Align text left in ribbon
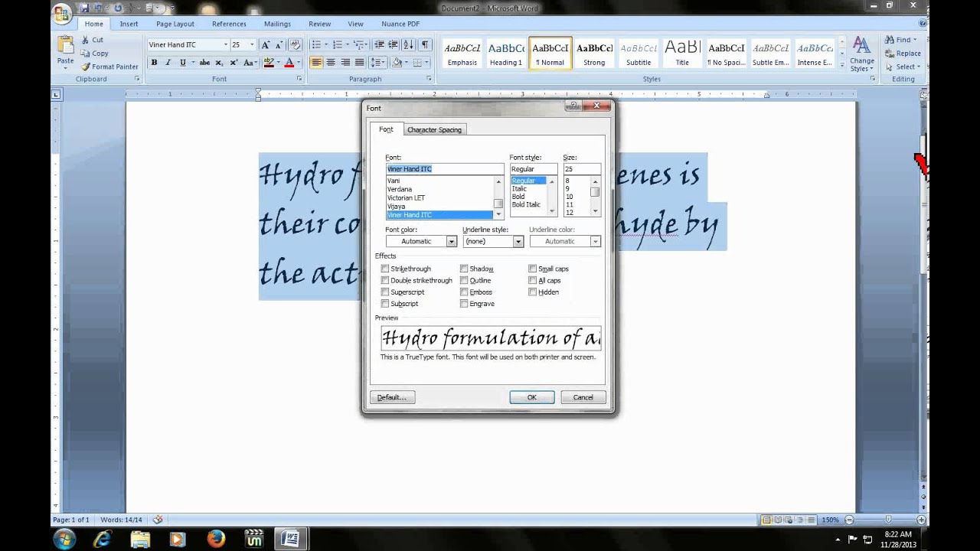 coord(316,63)
